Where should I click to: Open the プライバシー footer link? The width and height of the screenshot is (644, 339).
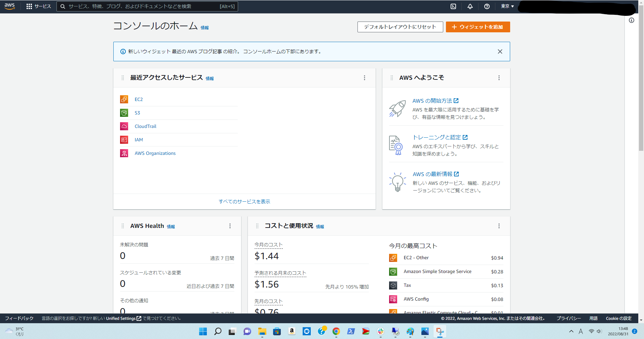[568, 318]
